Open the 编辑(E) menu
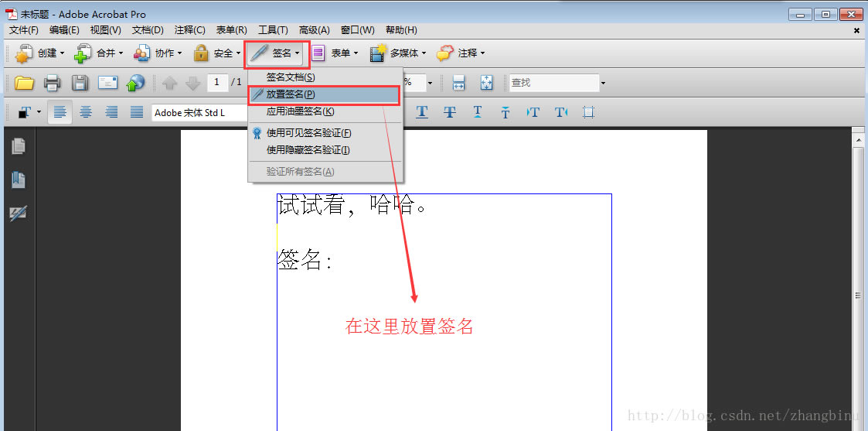Viewport: 868px width, 431px height. pyautogui.click(x=64, y=30)
